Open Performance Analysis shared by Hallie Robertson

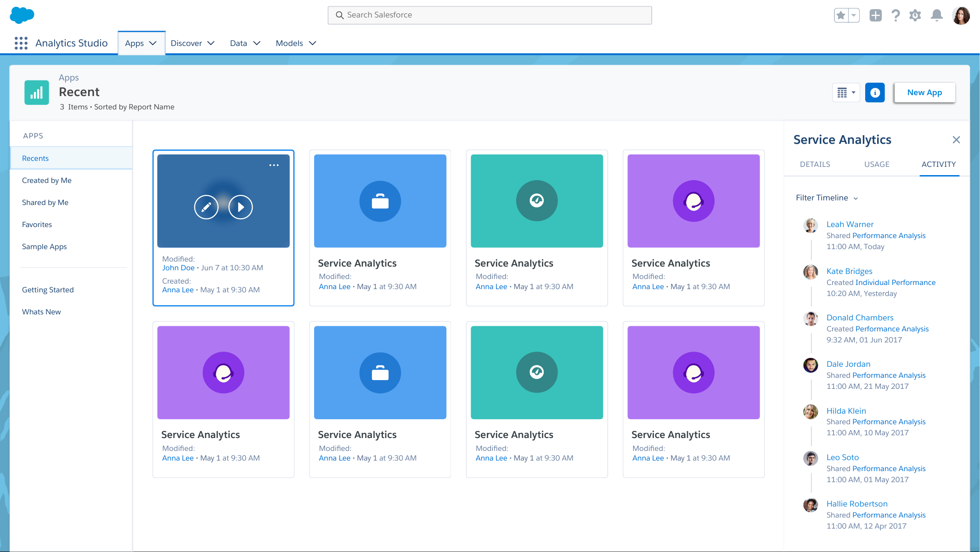(x=889, y=515)
